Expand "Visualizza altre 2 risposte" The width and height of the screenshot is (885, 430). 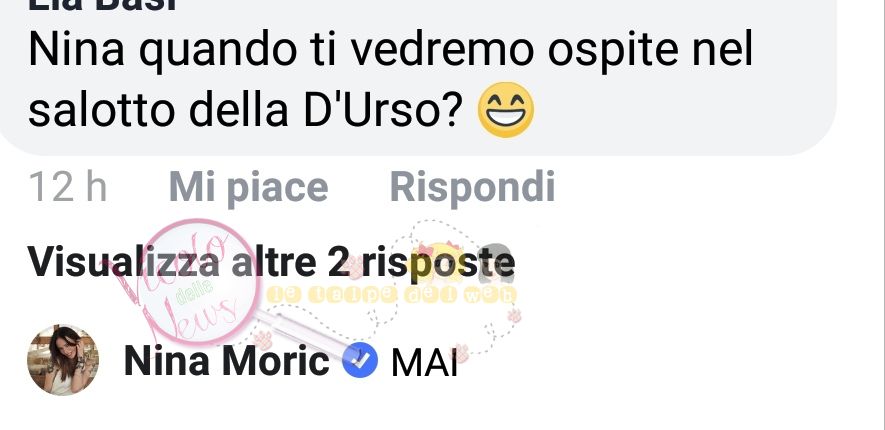271,262
